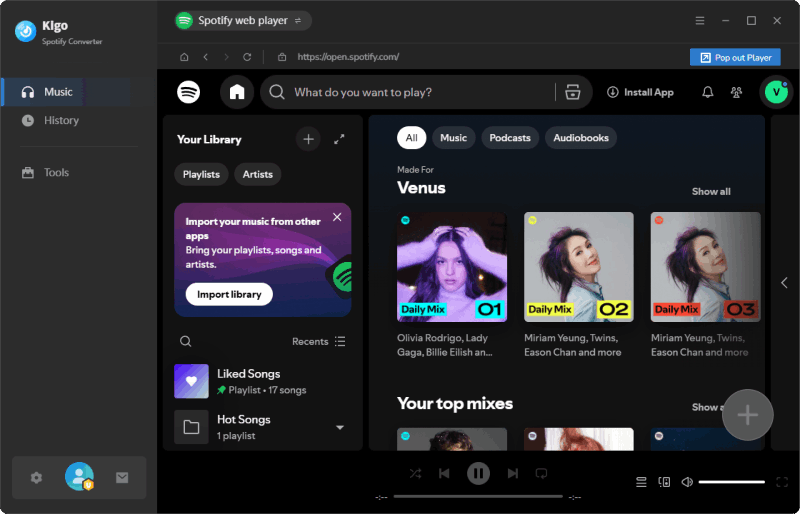Select the Podcasts filter chip
The width and height of the screenshot is (800, 514).
point(510,138)
